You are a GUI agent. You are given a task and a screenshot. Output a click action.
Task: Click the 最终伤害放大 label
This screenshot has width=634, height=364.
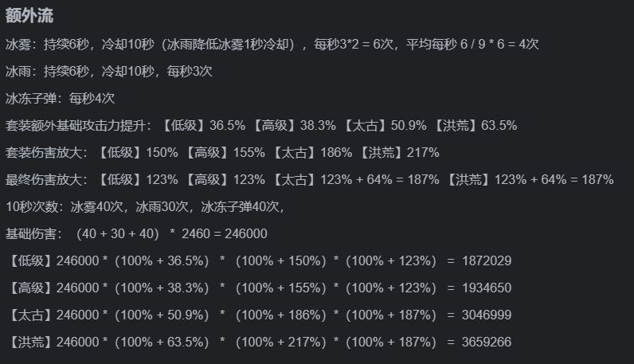click(x=48, y=180)
